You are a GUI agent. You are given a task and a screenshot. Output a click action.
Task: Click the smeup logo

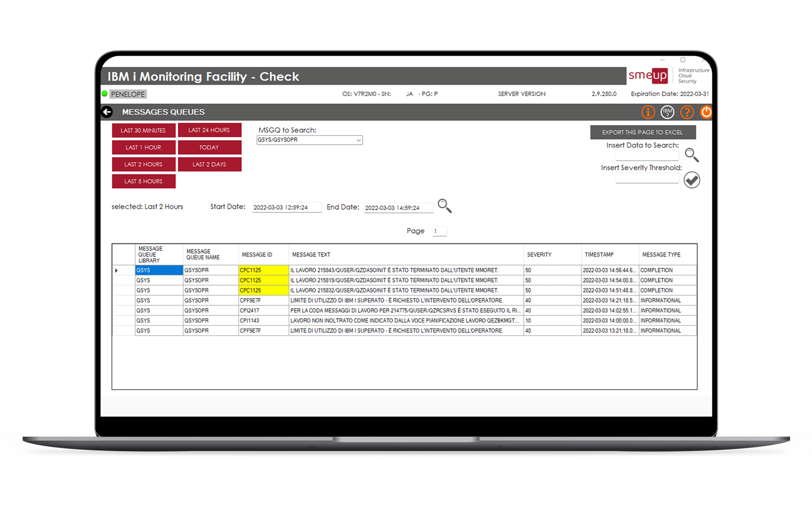648,75
